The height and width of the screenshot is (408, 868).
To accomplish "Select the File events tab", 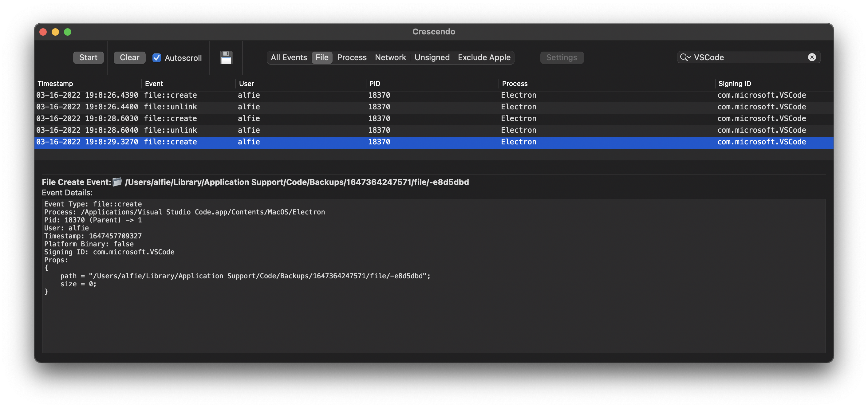I will (x=322, y=57).
